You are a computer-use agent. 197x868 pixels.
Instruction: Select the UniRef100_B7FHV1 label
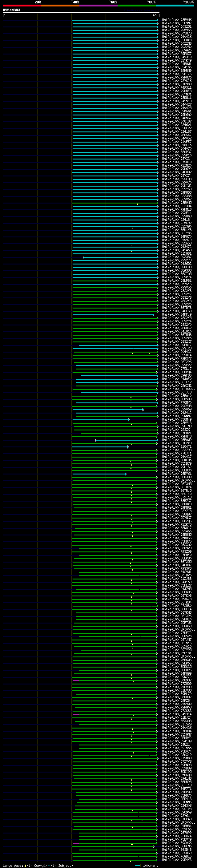tap(176, 433)
